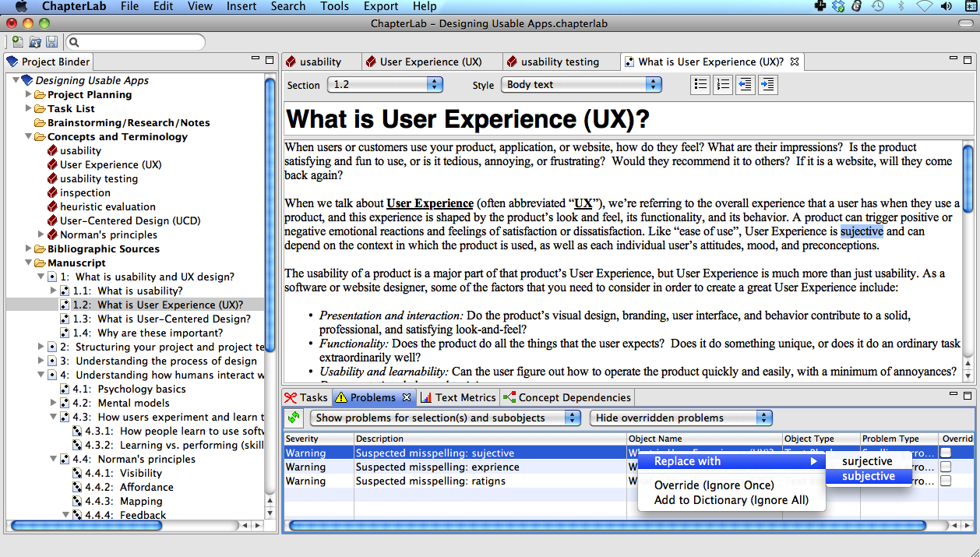Switch to the Text Metrics tab
The image size is (980, 557).
tap(458, 397)
